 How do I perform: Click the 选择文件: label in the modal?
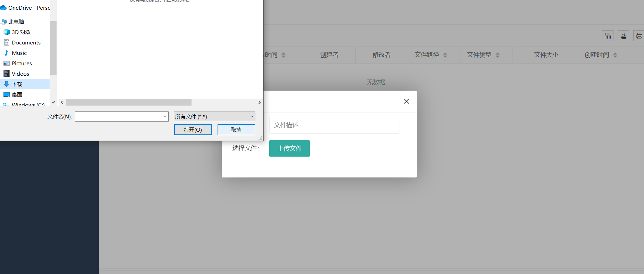pos(246,148)
